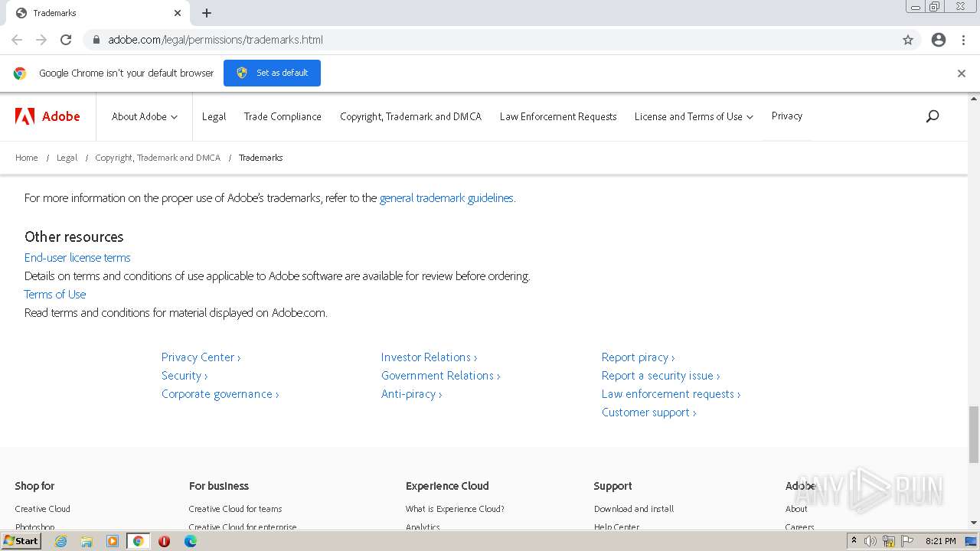Open End-user license terms link

[77, 257]
